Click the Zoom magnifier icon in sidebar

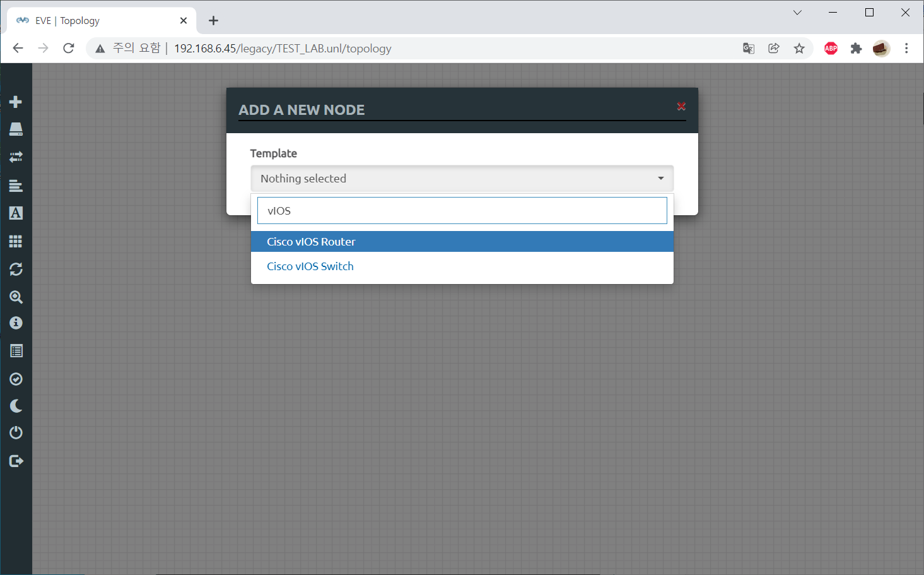pyautogui.click(x=16, y=297)
